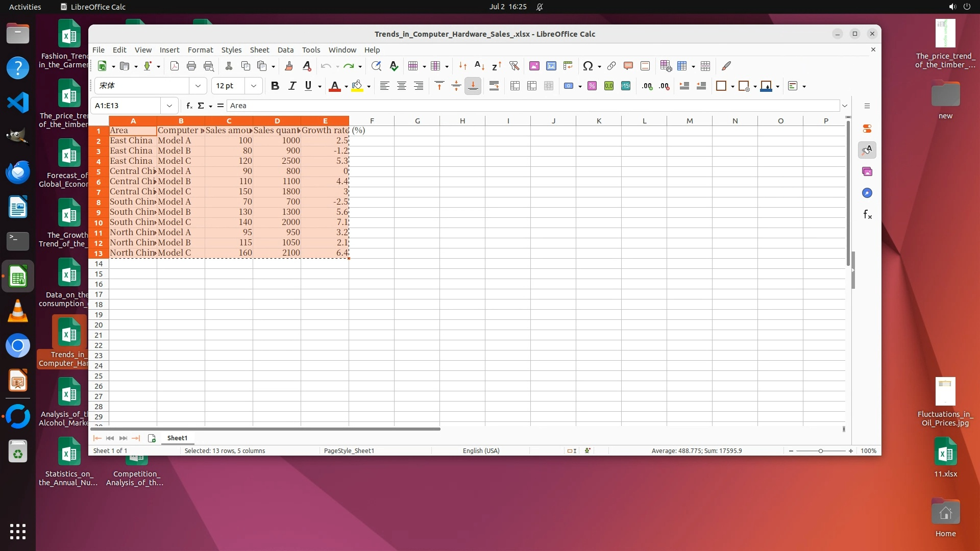This screenshot has width=980, height=551.
Task: Open the Data menu
Action: pos(285,49)
